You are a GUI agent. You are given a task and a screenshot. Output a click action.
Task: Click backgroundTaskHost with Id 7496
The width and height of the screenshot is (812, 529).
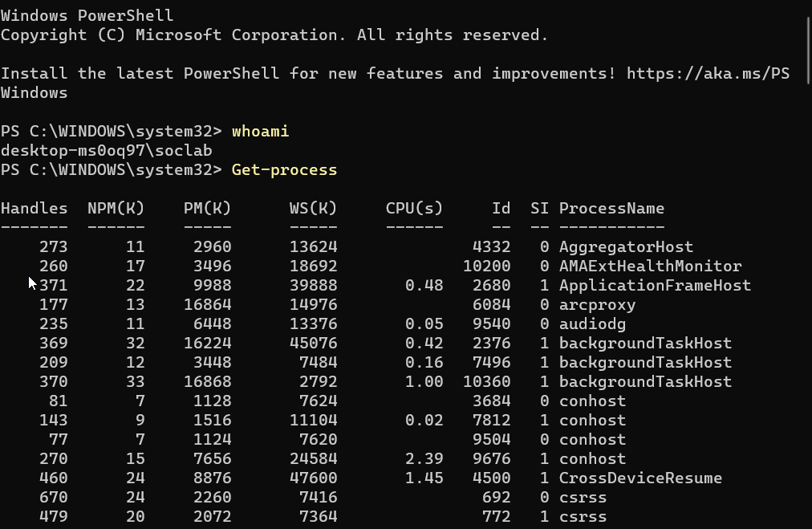[x=645, y=362]
